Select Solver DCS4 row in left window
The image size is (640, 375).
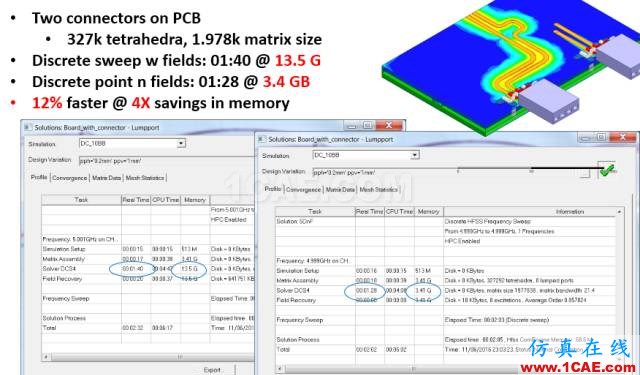click(148, 269)
